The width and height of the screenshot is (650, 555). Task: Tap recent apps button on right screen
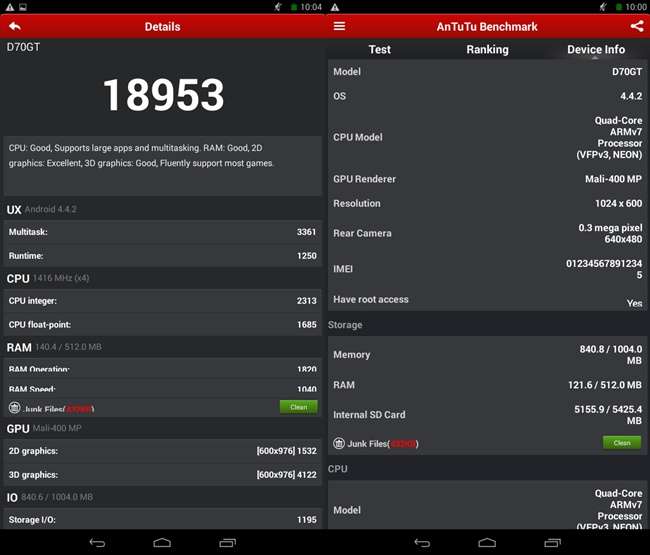point(552,543)
